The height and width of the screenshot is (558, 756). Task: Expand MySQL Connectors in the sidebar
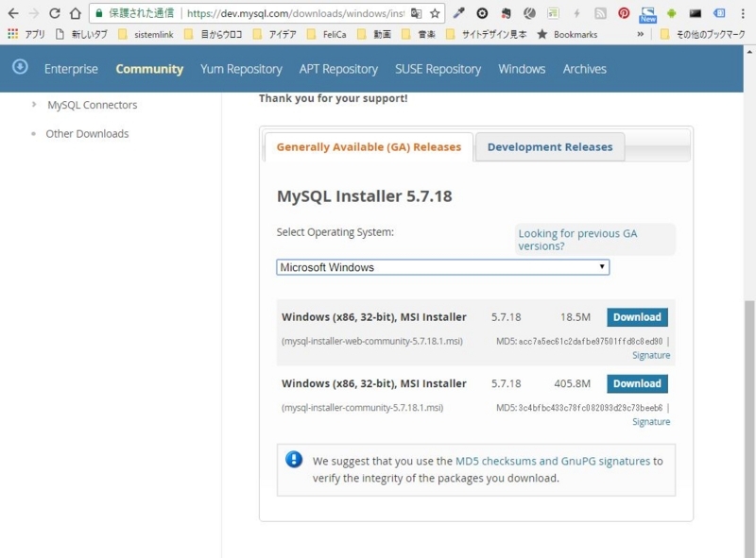click(92, 105)
